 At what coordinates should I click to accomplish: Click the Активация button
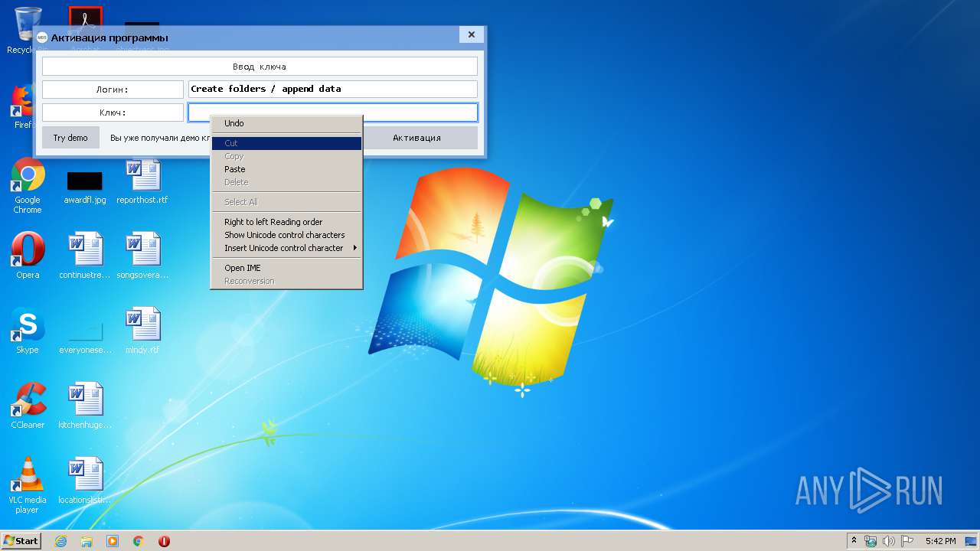[x=417, y=138]
